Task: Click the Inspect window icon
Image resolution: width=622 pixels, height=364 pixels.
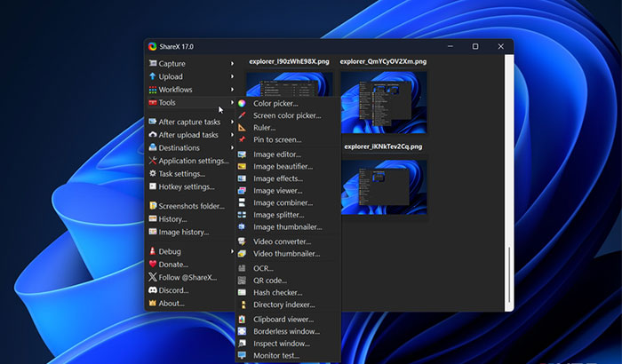Action: [242, 344]
